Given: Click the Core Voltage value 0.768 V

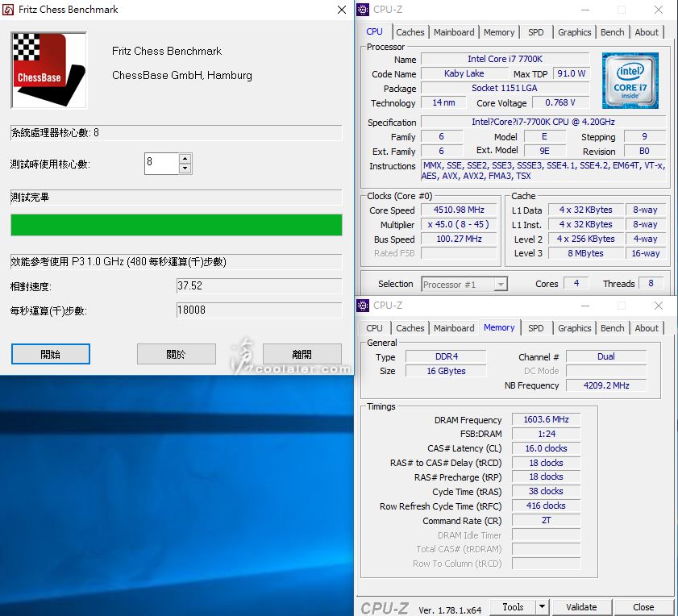Looking at the screenshot, I should pos(560,102).
